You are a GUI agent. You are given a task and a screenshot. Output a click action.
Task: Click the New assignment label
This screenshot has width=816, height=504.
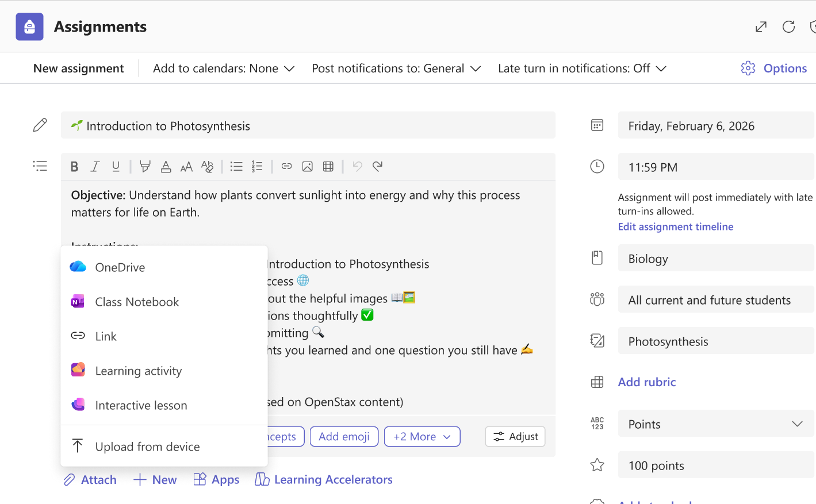[x=78, y=68]
